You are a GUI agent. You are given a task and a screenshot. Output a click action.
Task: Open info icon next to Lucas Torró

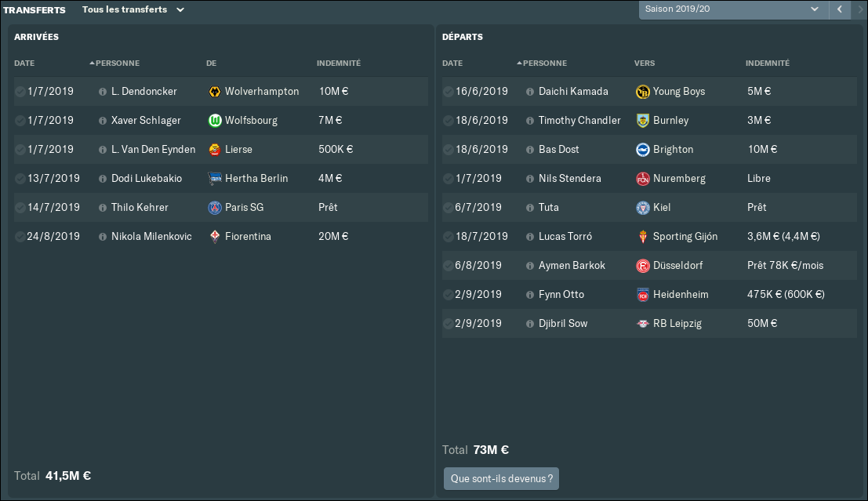point(530,237)
